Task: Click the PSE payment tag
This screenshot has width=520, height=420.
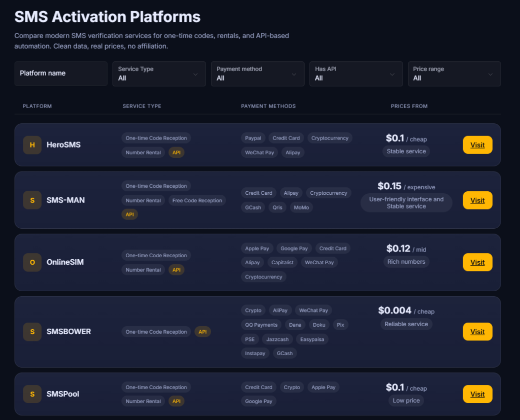Action: tap(250, 339)
